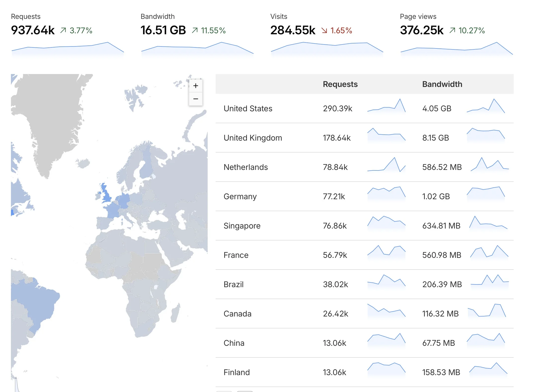Open Canada bandwidth sparkline
The width and height of the screenshot is (541, 392).
(x=487, y=311)
